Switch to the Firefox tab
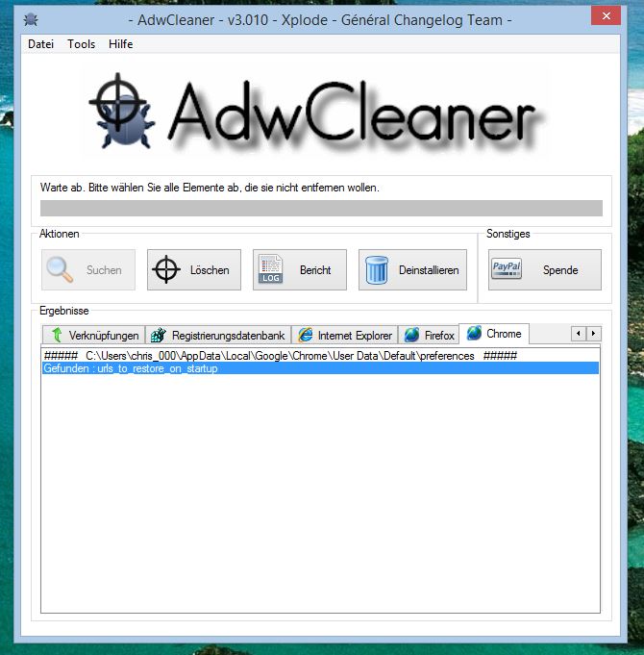The height and width of the screenshot is (655, 644). (429, 335)
